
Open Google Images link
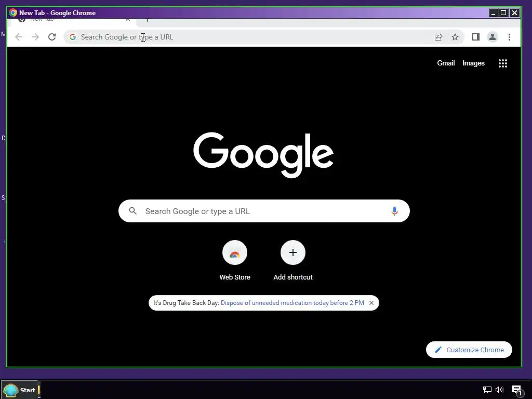(473, 63)
